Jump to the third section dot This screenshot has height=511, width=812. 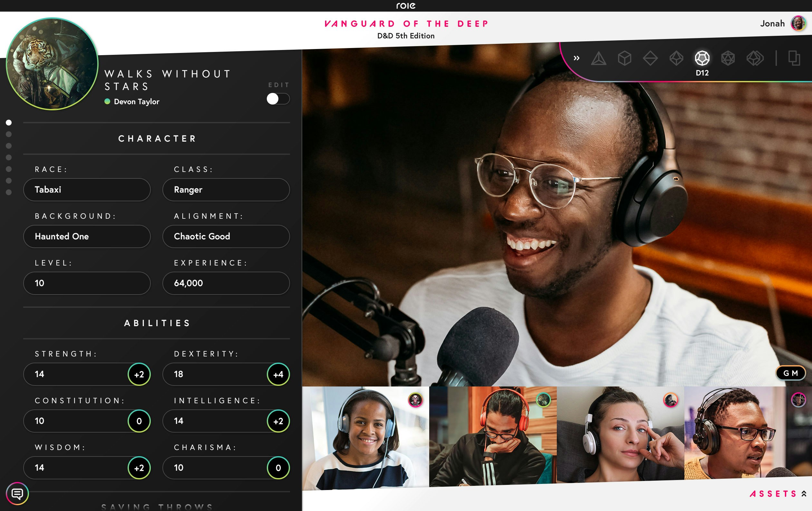tap(9, 146)
